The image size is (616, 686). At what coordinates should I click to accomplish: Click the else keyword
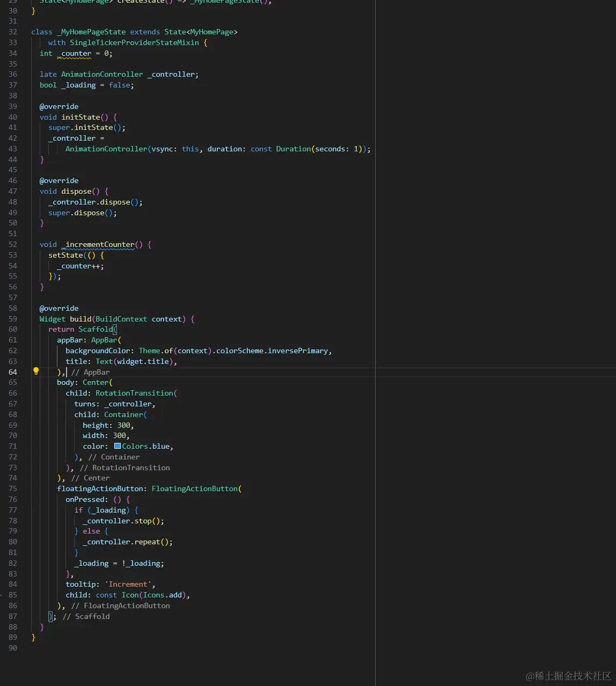91,531
